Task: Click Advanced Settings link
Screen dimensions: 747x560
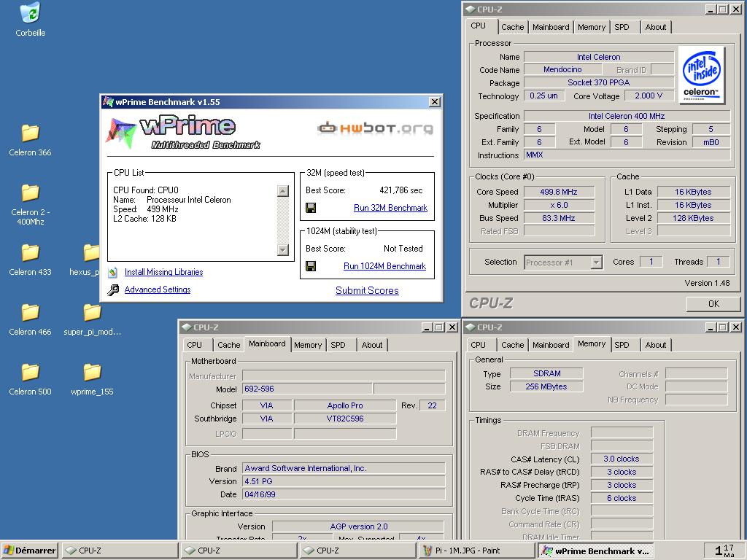Action: point(158,289)
